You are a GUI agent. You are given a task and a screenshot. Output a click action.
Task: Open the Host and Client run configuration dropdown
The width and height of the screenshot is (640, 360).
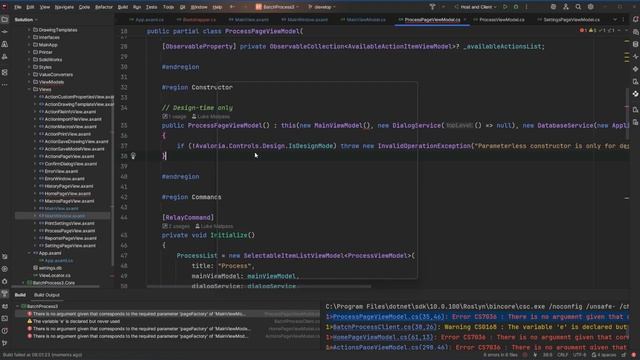pos(476,7)
